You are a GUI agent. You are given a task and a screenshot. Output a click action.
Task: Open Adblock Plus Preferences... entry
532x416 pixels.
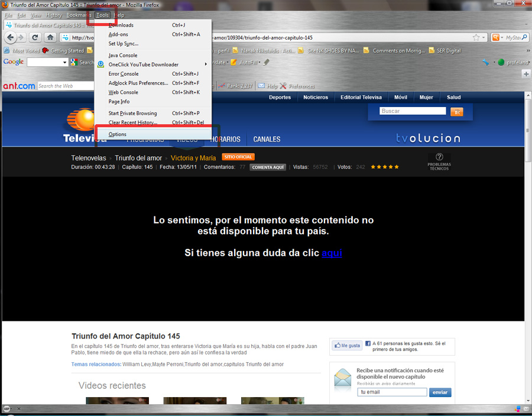153,83
